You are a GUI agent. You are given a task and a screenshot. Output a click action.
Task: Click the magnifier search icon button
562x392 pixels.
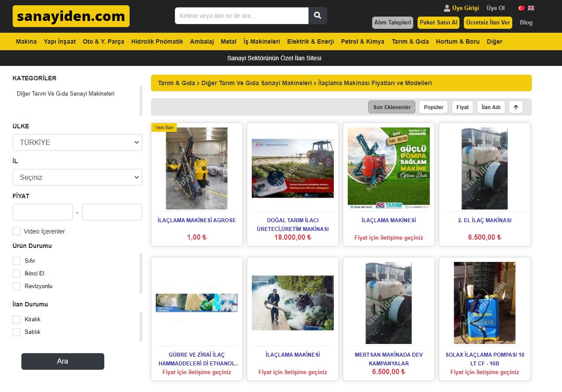(x=318, y=16)
